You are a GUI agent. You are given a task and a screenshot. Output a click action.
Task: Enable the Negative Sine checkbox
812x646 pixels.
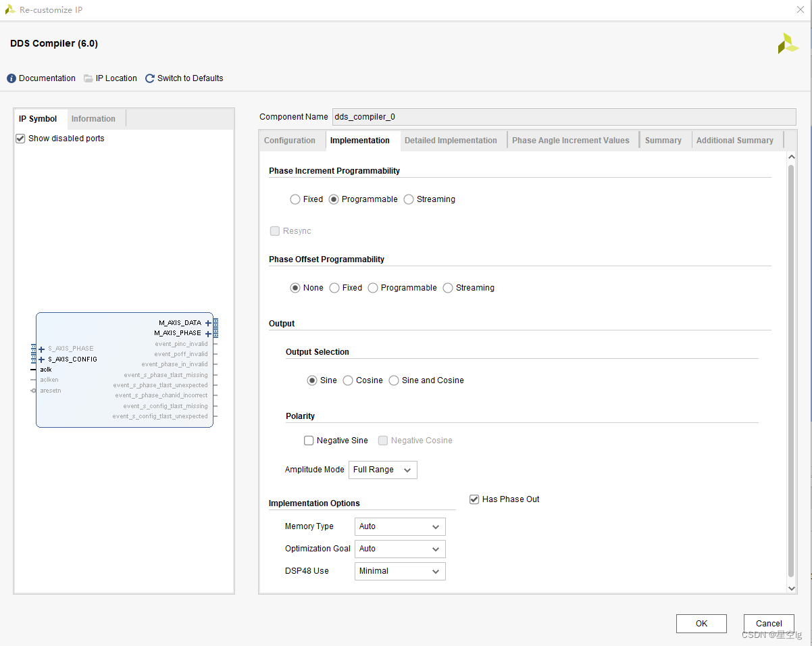tap(309, 441)
